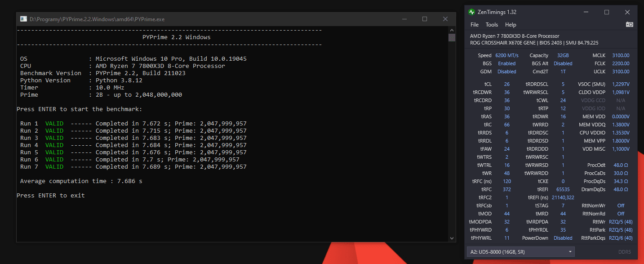Click the MCLK value 3100.00

click(x=621, y=55)
